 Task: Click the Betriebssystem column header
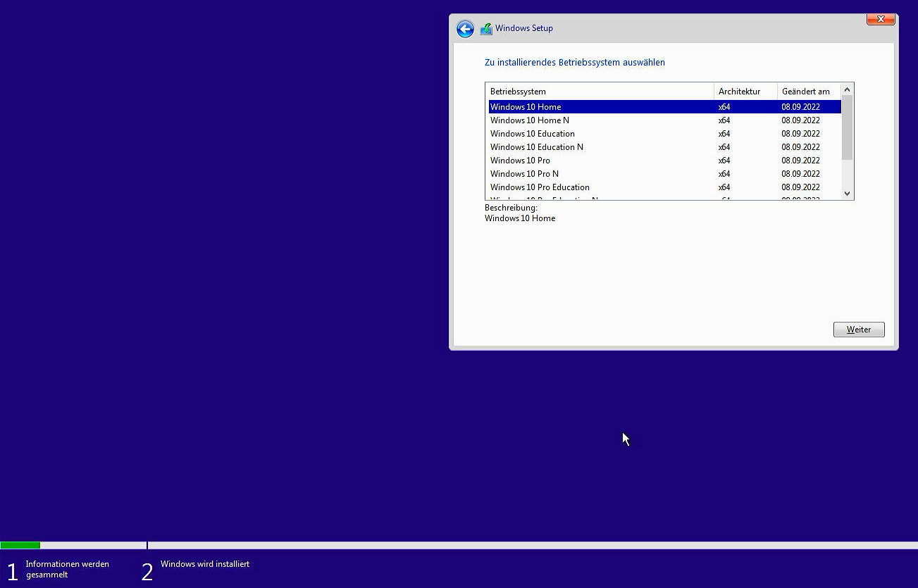pos(600,92)
